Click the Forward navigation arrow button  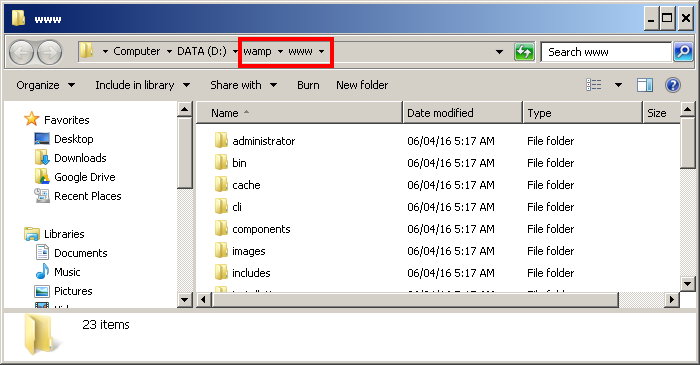point(49,52)
